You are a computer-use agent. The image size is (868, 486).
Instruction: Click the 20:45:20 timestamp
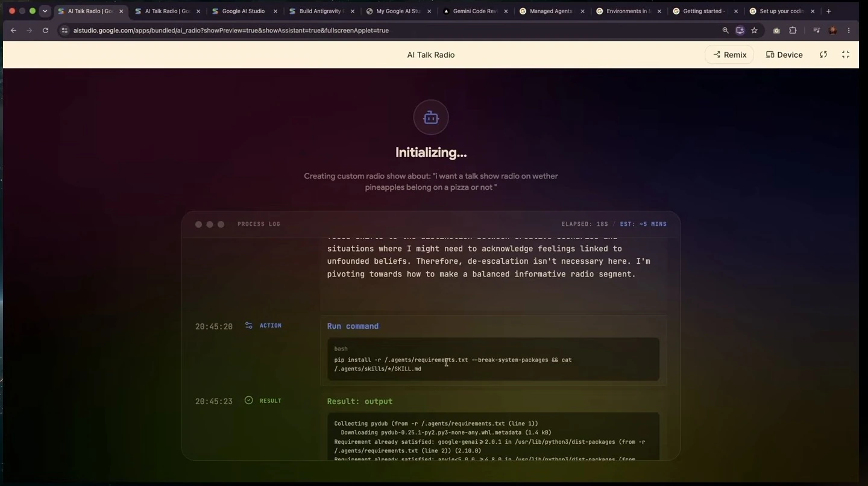click(x=213, y=326)
